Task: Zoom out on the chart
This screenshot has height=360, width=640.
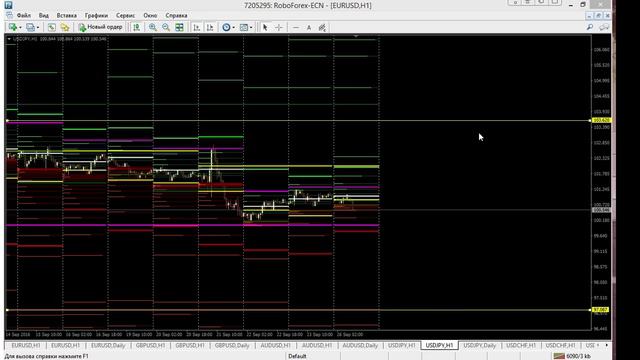Action: (166, 27)
